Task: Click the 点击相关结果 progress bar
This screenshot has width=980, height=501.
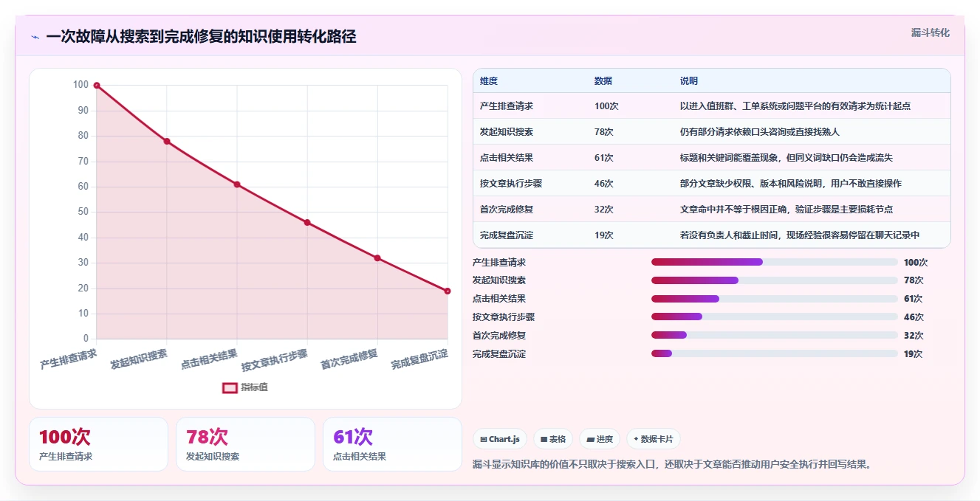Action: click(774, 299)
